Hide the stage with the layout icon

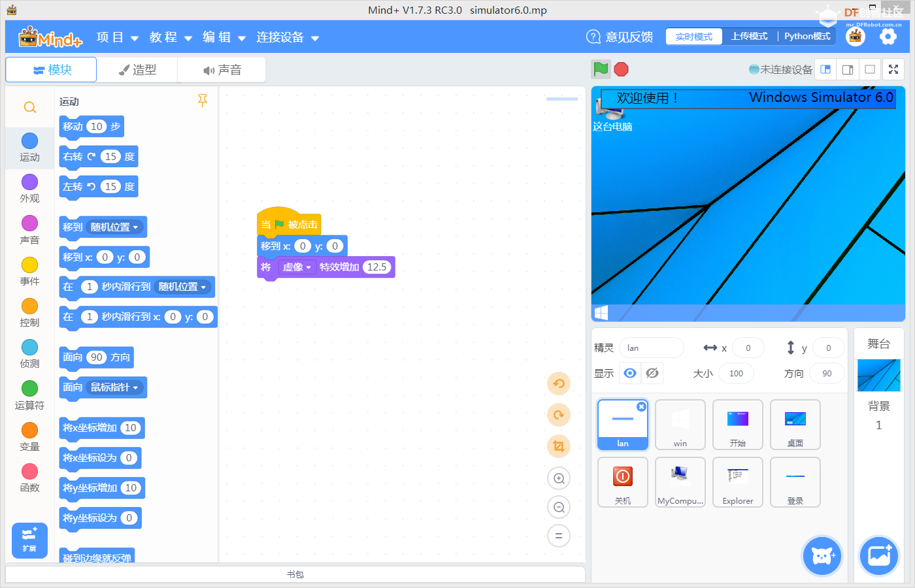click(870, 69)
